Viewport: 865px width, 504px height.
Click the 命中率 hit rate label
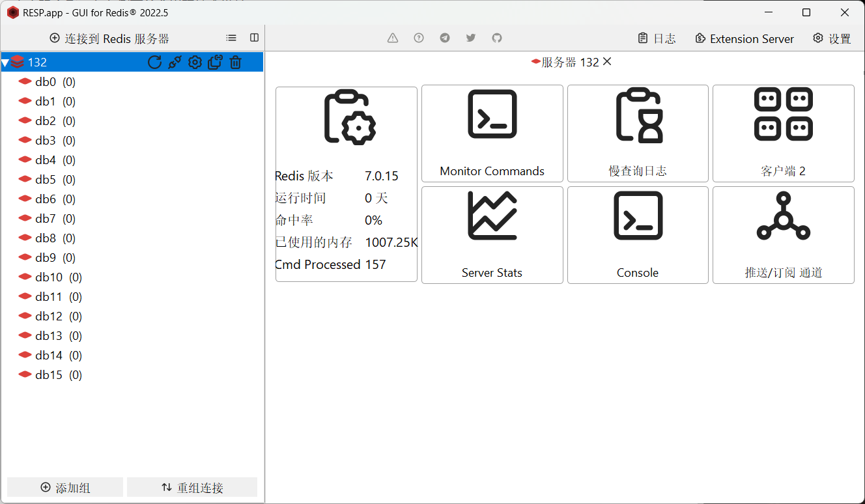[294, 220]
